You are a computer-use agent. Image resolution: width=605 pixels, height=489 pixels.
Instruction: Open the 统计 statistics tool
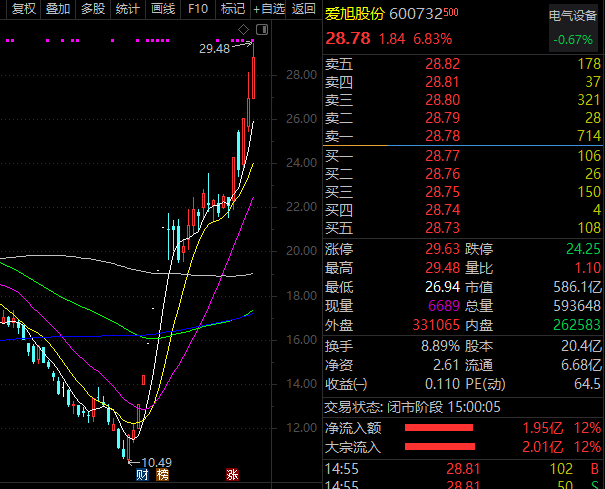point(128,8)
